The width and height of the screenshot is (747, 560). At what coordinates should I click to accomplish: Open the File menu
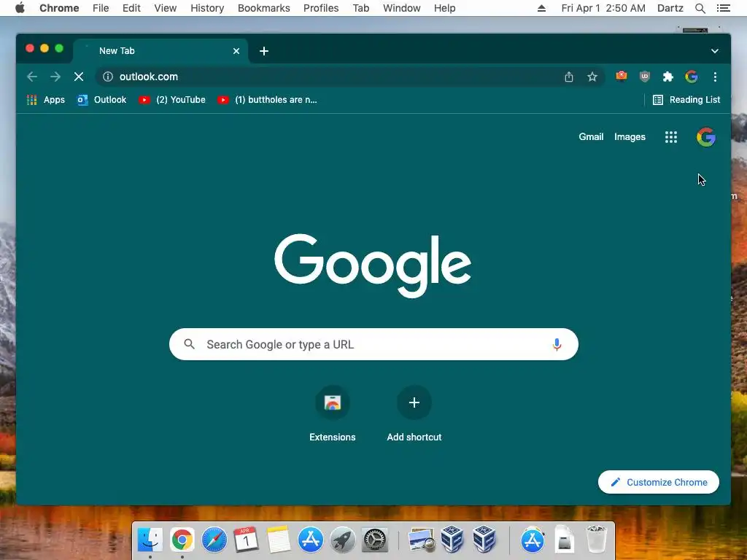101,8
